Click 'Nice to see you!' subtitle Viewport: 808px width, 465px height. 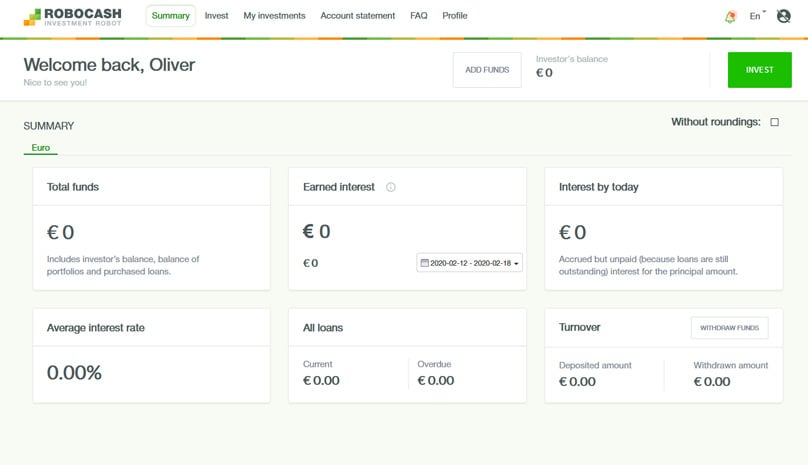(55, 82)
